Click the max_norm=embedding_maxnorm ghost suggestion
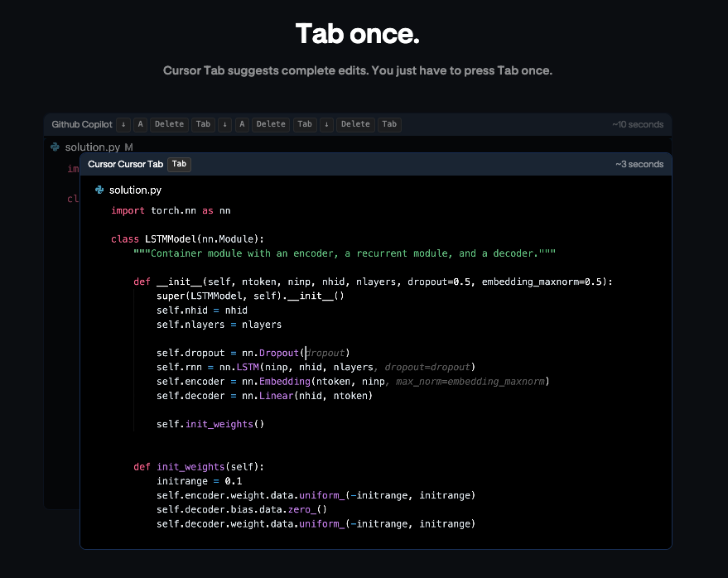 click(470, 382)
